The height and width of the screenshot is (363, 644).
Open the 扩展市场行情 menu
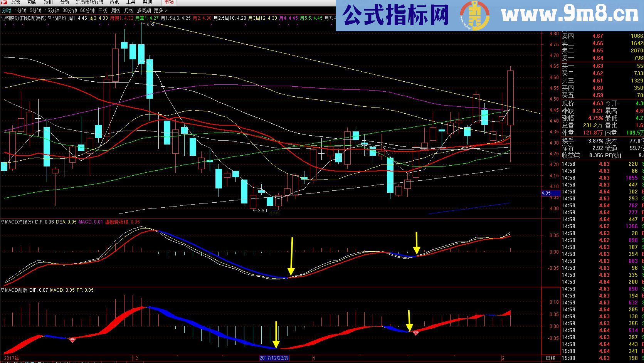click(x=89, y=2)
